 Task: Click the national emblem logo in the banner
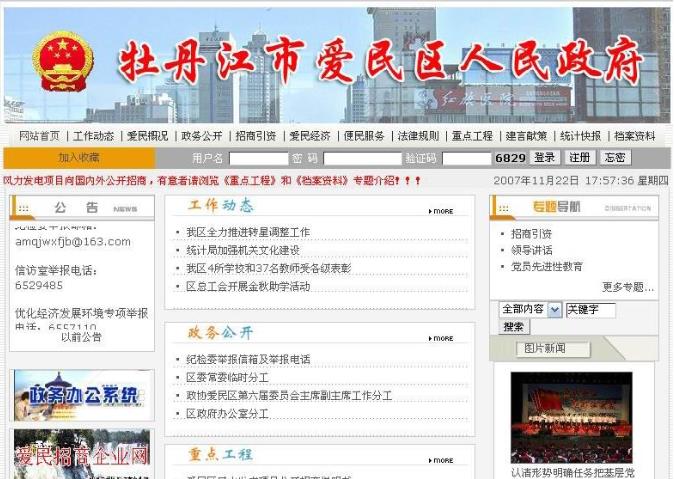pyautogui.click(x=62, y=62)
